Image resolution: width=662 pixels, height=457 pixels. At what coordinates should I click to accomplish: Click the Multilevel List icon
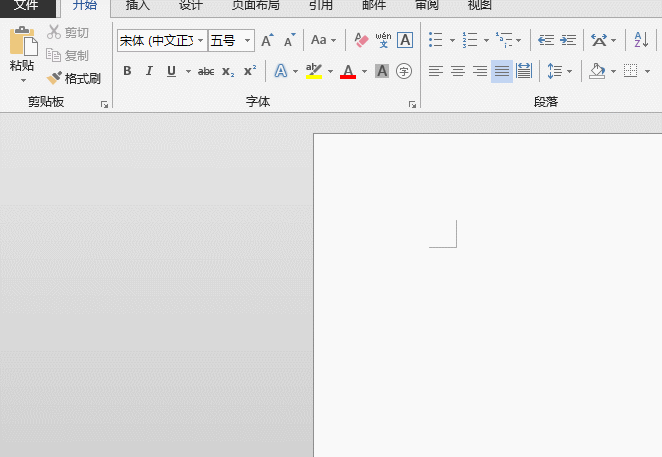[x=504, y=40]
